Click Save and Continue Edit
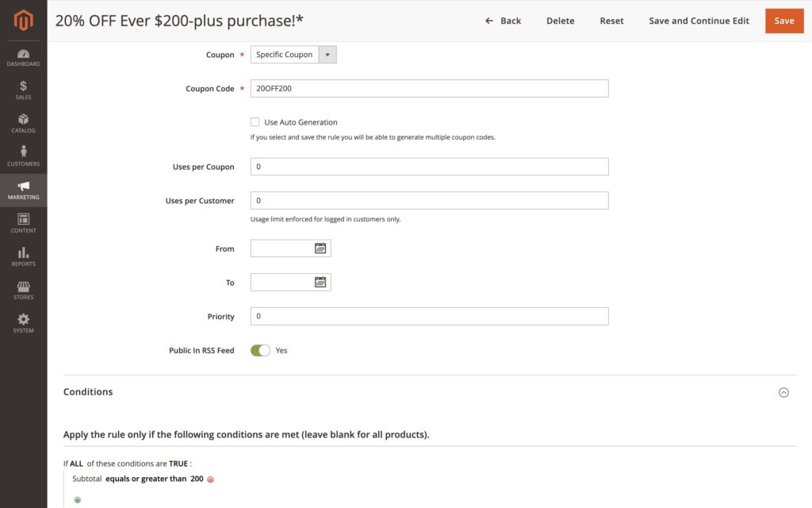The image size is (812, 508). click(x=699, y=21)
